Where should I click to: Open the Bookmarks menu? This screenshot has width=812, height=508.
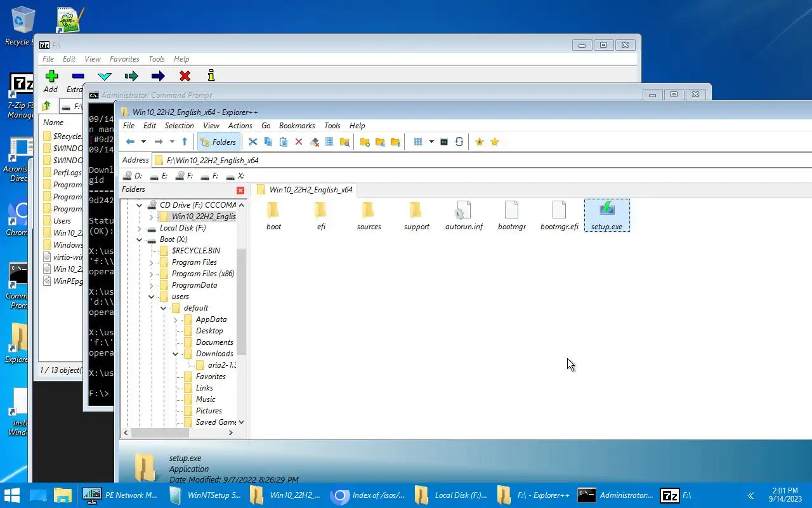coord(297,126)
